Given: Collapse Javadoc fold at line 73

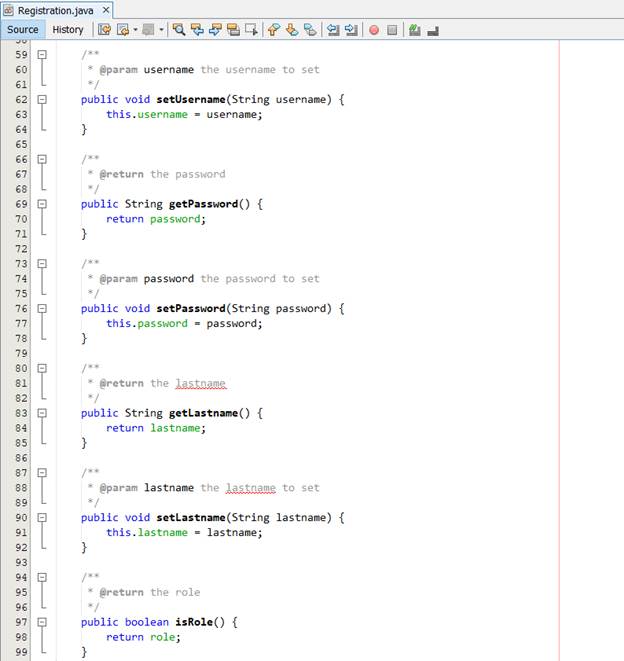Looking at the screenshot, I should (42, 263).
